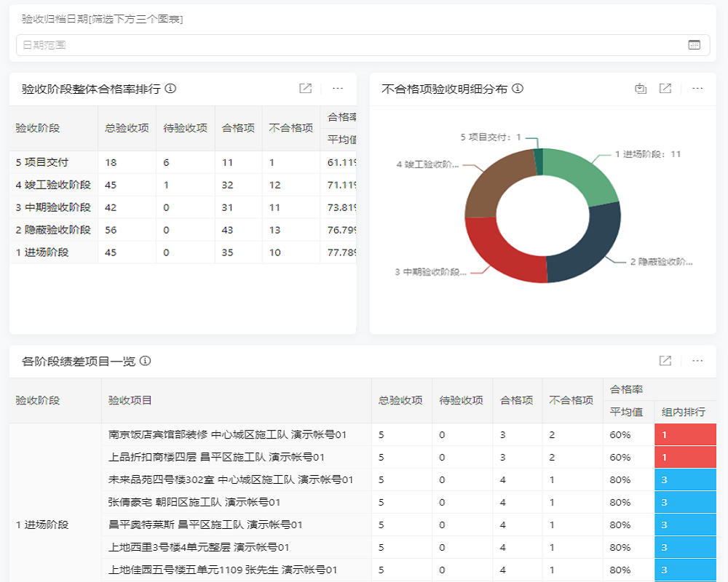Click the blue rank badge for 张倩豪宅 row
The height and width of the screenshot is (582, 728).
tap(685, 501)
